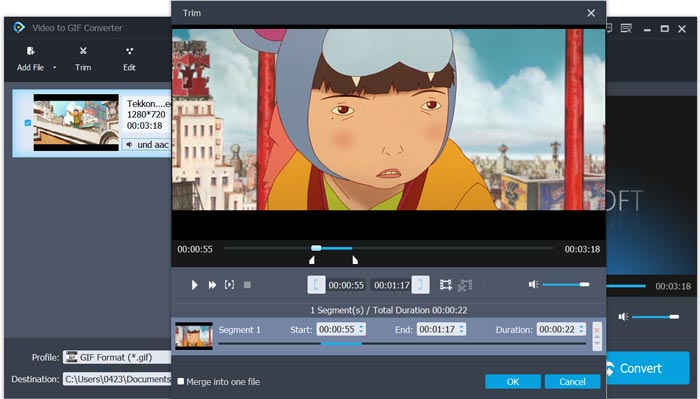Click the Duration spinner arrows
Screen dimensions: 700x399
[581, 329]
